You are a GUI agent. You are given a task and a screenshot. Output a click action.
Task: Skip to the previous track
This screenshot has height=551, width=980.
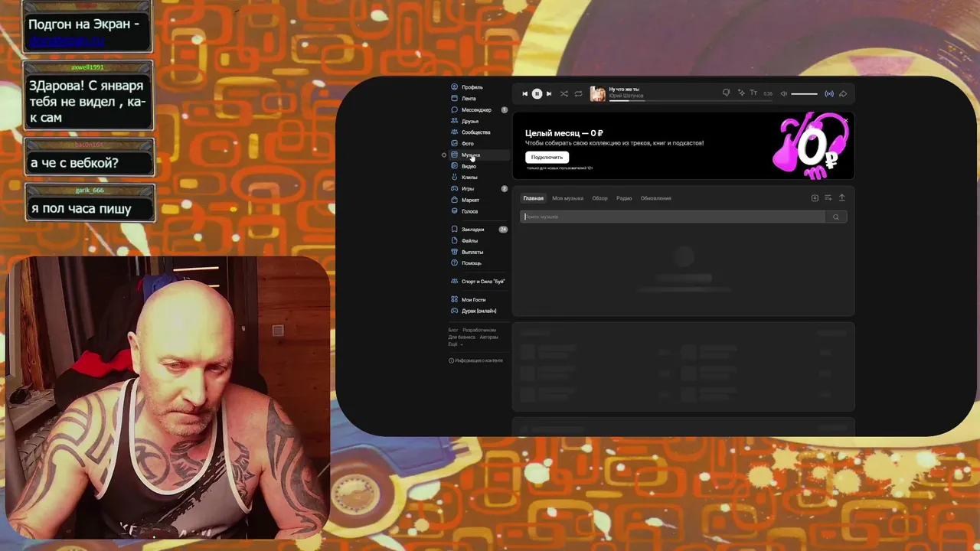point(524,94)
